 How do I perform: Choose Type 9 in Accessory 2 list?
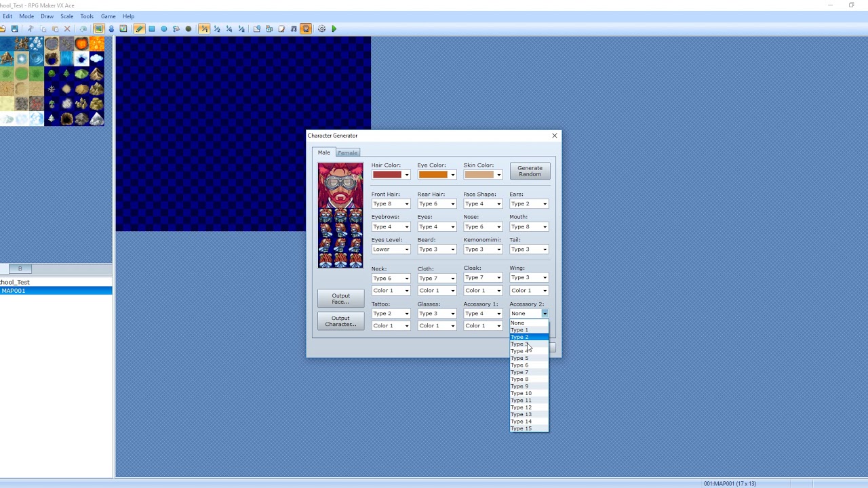coord(529,386)
